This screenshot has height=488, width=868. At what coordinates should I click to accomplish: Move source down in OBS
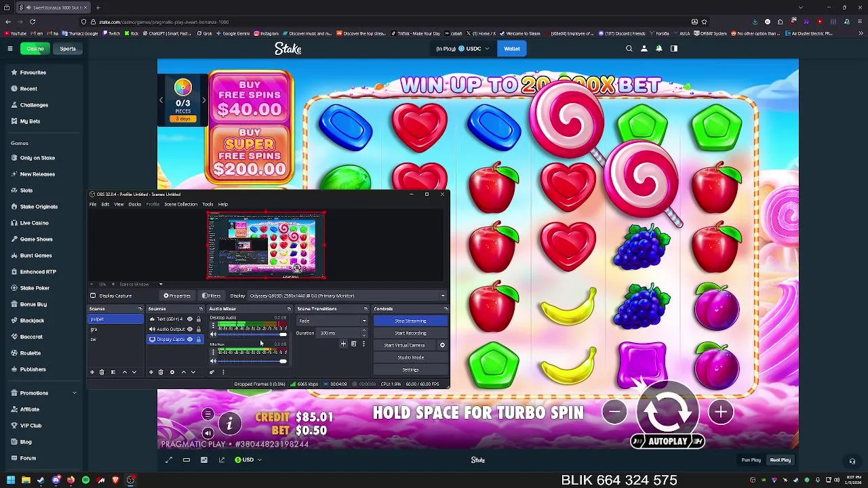pos(193,372)
